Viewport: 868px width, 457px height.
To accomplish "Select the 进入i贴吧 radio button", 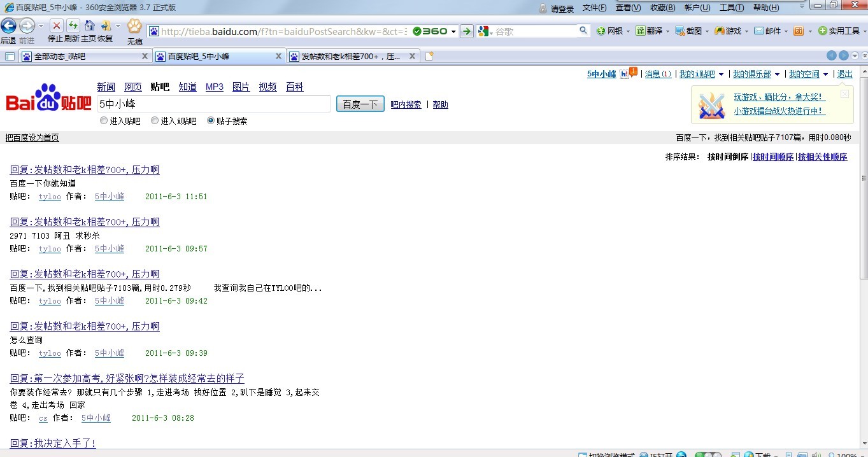I will [155, 120].
